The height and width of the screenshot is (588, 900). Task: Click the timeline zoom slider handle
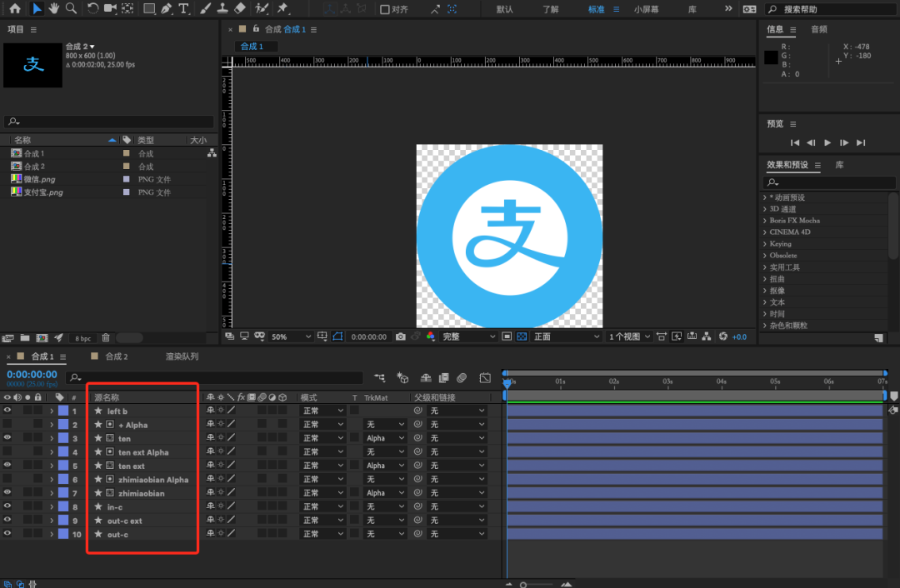pyautogui.click(x=522, y=585)
